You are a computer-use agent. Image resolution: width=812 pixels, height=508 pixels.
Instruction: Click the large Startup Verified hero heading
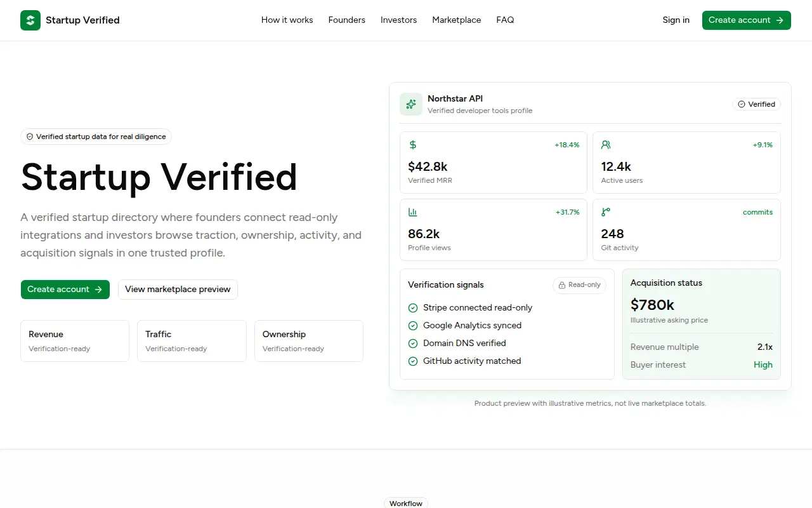coord(159,177)
